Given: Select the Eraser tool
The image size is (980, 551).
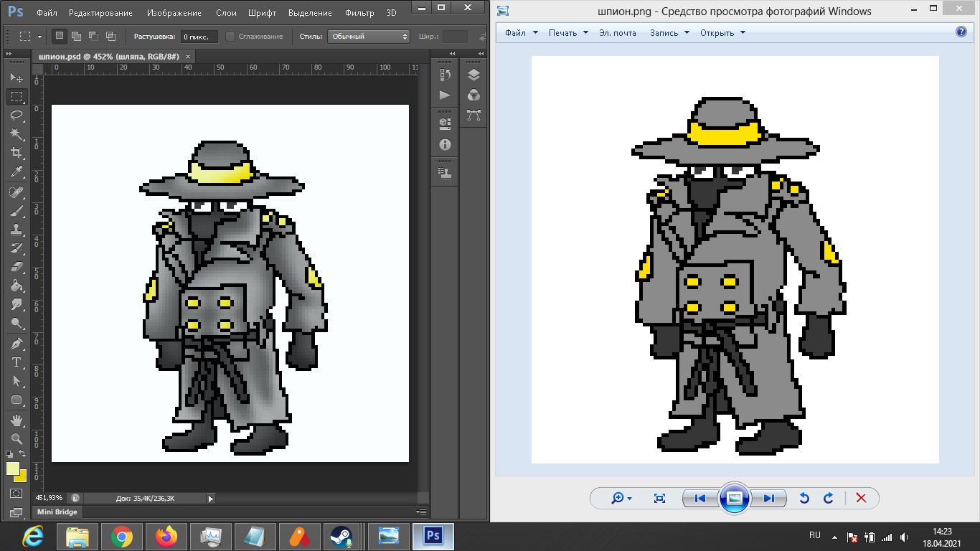Looking at the screenshot, I should pos(17,268).
